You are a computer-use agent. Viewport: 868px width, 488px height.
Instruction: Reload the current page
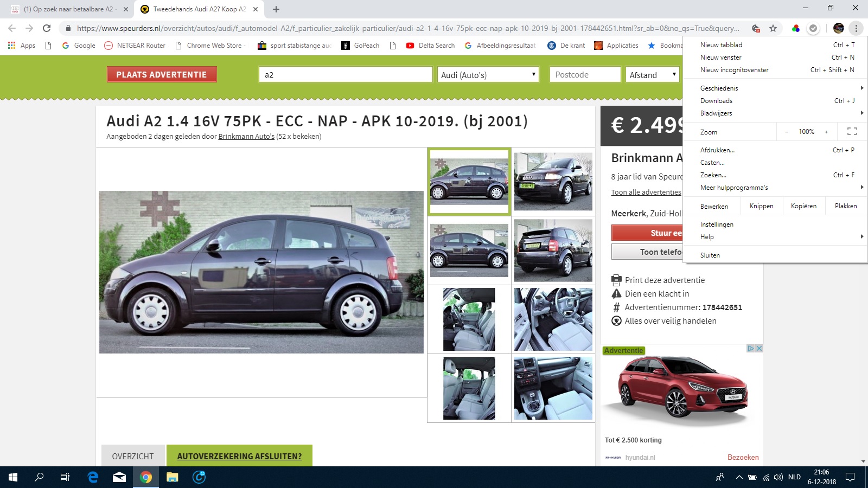tap(47, 28)
